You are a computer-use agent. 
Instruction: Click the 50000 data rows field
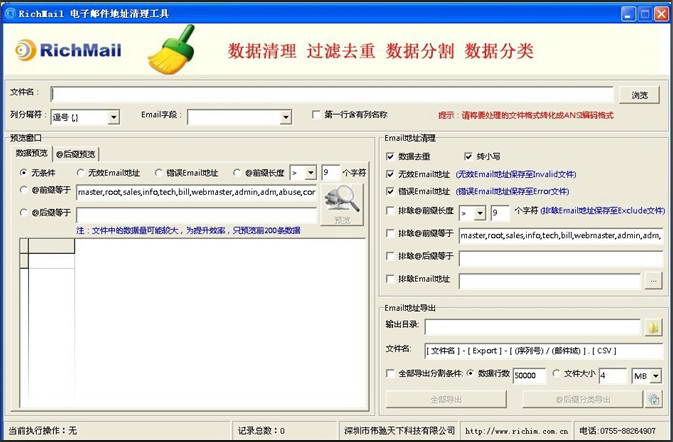click(529, 376)
